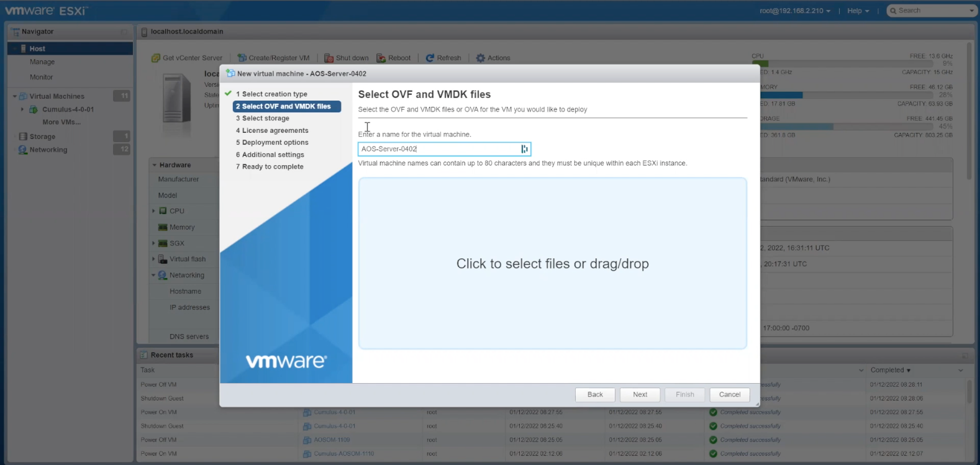Select wizard step 7 Ready to complete

point(270,166)
